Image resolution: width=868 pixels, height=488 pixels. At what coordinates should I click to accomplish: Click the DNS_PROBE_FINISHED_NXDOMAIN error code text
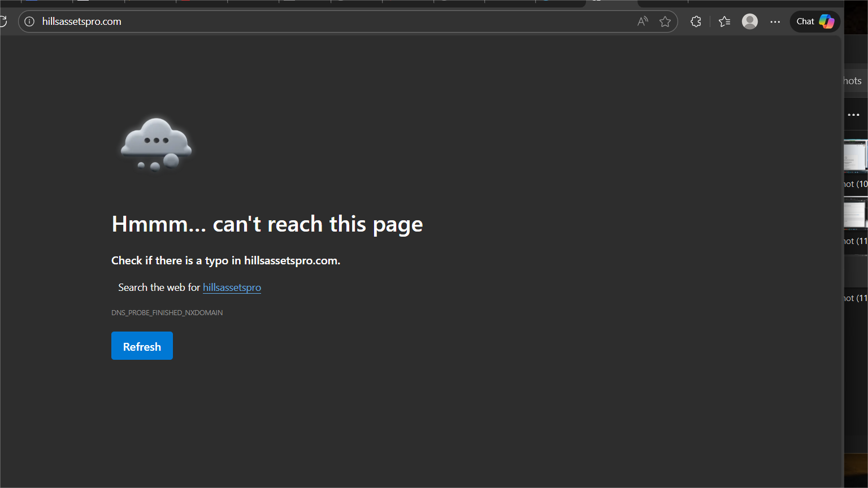click(x=167, y=312)
